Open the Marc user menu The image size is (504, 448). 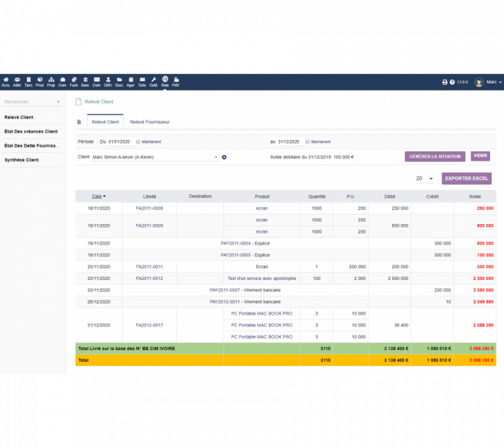tap(488, 82)
